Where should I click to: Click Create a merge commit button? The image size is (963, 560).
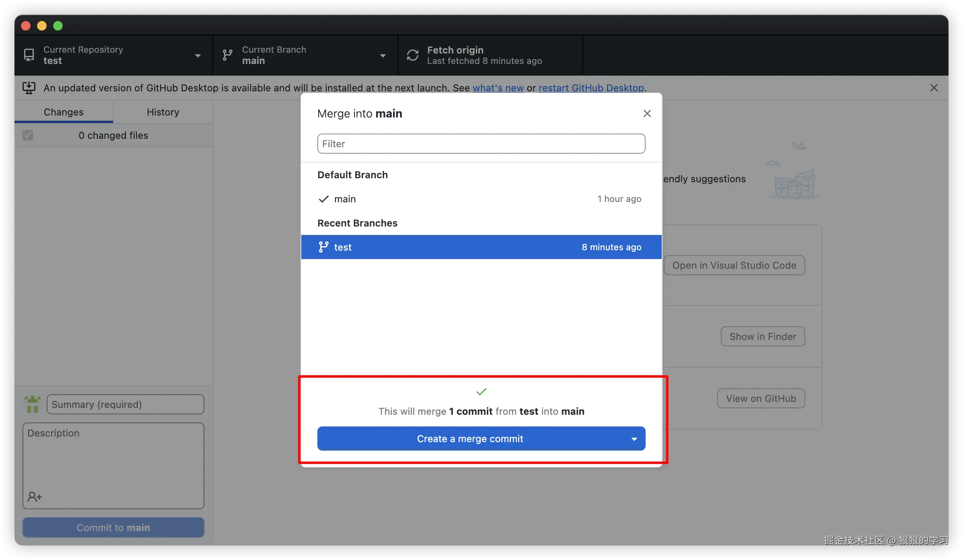pyautogui.click(x=470, y=439)
